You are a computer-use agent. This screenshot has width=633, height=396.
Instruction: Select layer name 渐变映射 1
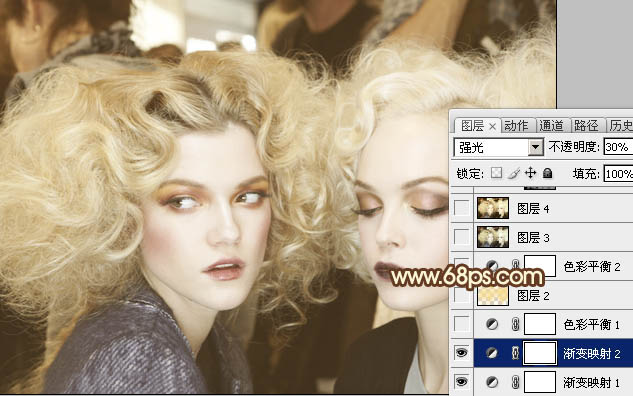(592, 383)
